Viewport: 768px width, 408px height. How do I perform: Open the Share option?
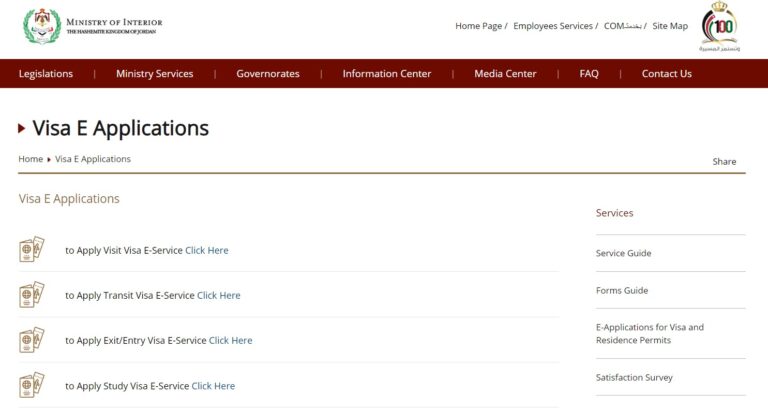(x=724, y=161)
